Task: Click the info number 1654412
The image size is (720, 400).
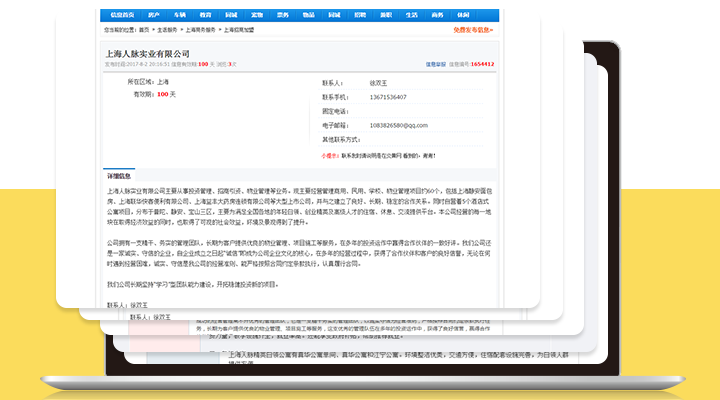Action: (482, 64)
